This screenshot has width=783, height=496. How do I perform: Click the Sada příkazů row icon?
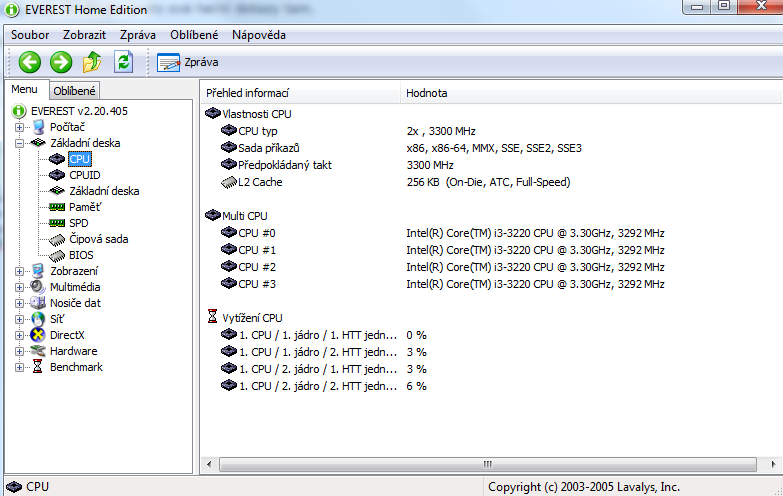[229, 147]
